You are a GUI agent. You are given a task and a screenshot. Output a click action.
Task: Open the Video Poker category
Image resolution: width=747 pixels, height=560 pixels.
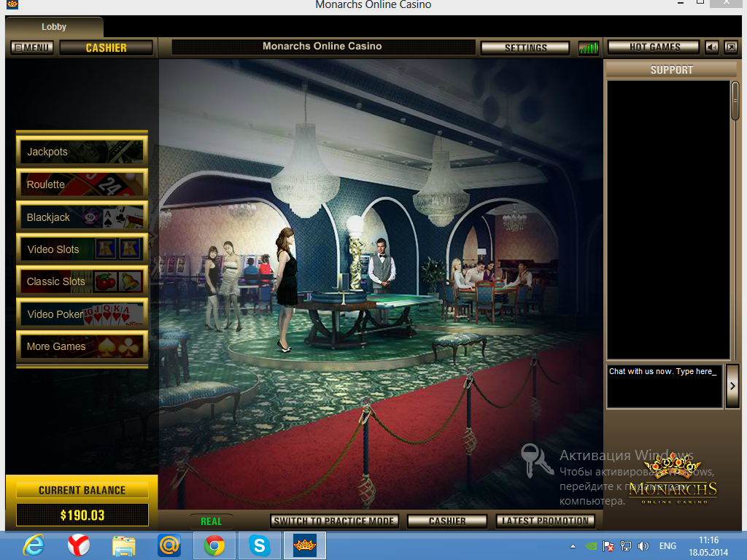tap(82, 314)
